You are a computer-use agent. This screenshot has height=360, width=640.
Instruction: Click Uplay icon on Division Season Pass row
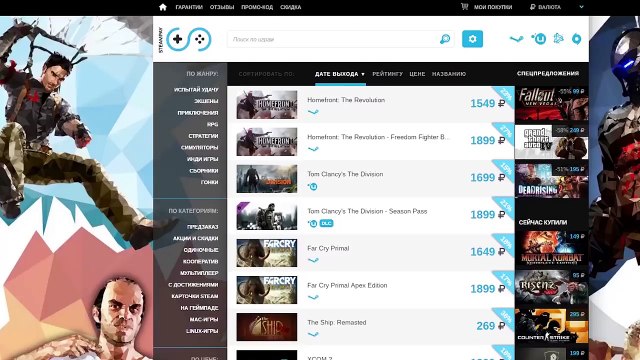point(312,223)
